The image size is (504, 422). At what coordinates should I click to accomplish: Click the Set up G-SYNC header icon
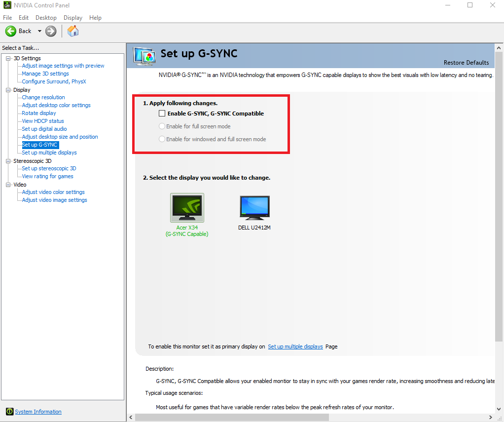144,56
